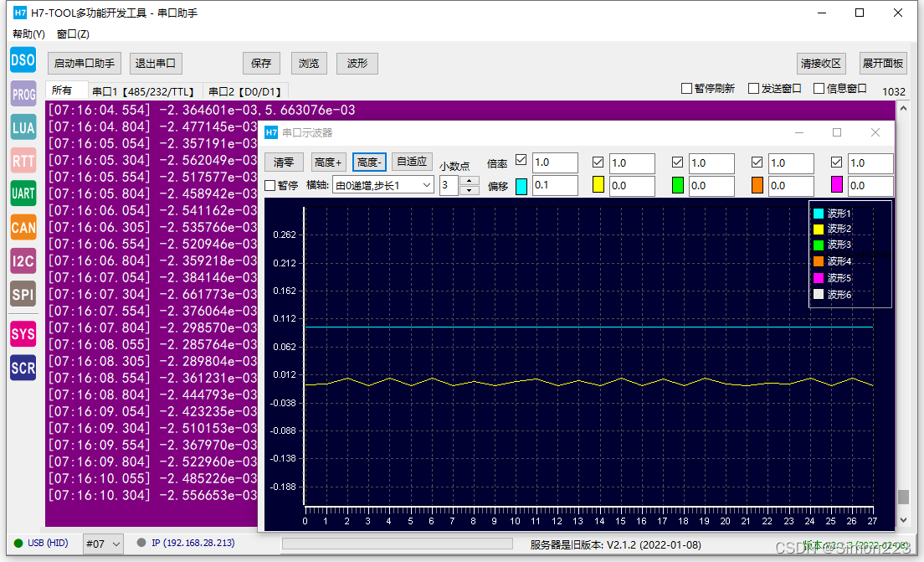Click the 波形6 legend entry
This screenshot has height=562, width=924.
point(832,294)
